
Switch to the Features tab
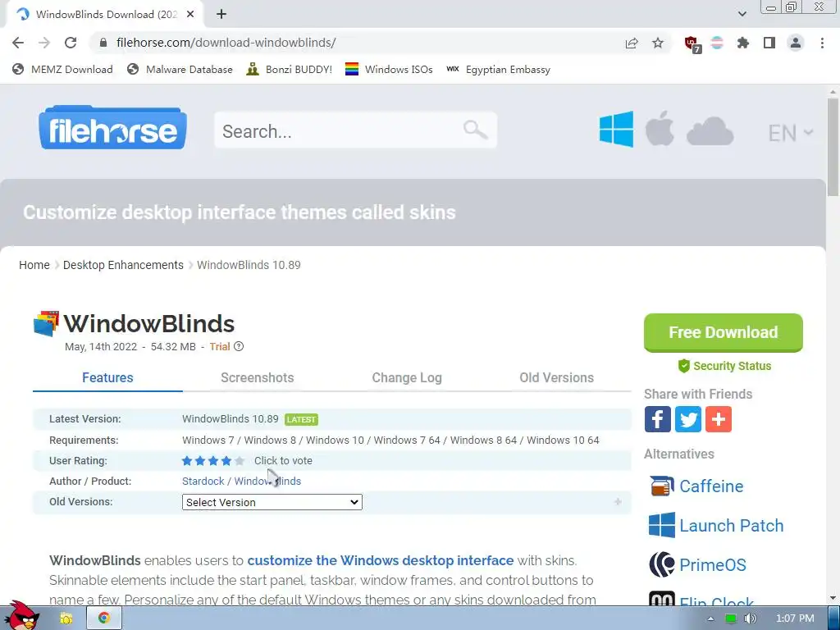point(107,377)
